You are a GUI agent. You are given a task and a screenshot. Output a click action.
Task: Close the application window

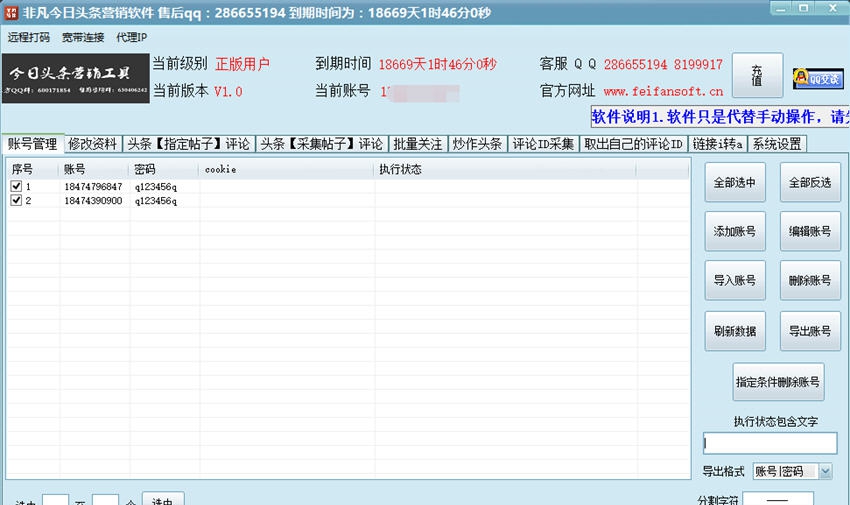833,8
